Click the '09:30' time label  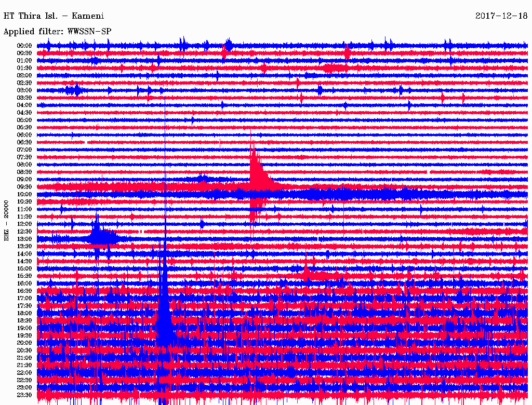point(24,187)
